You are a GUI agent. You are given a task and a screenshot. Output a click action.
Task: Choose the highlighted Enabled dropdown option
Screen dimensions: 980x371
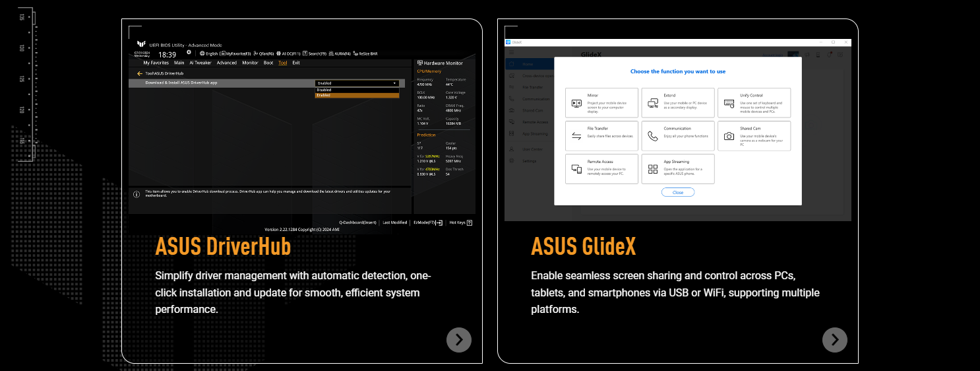(x=357, y=95)
